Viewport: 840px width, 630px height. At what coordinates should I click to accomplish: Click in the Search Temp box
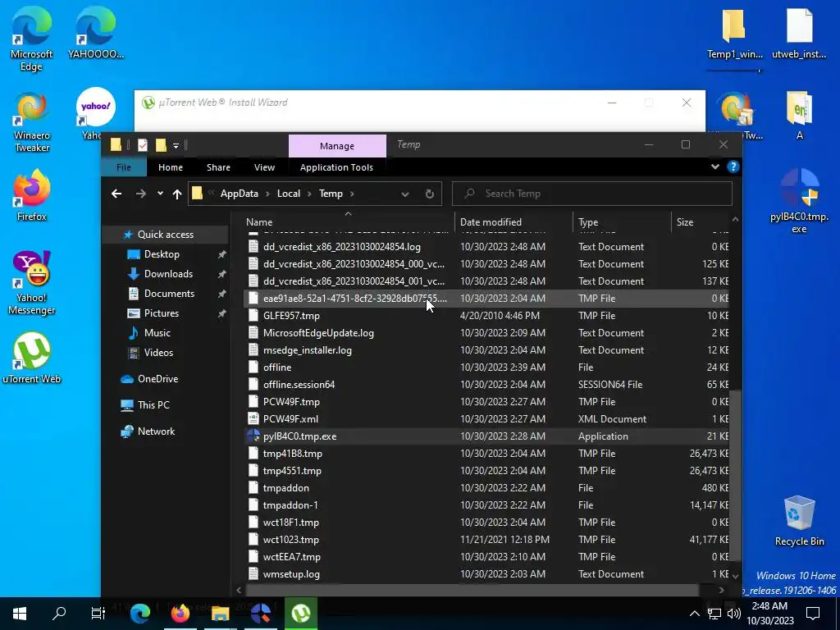point(592,194)
